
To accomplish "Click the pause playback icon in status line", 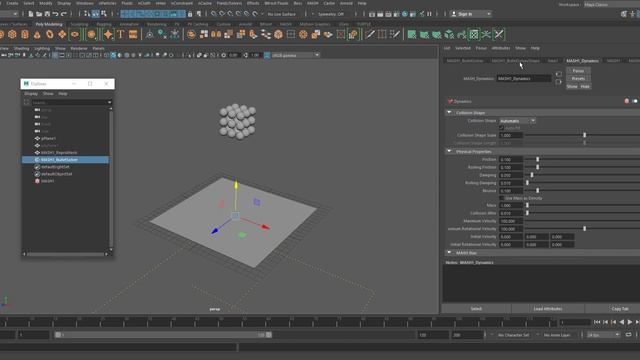I will [x=429, y=14].
